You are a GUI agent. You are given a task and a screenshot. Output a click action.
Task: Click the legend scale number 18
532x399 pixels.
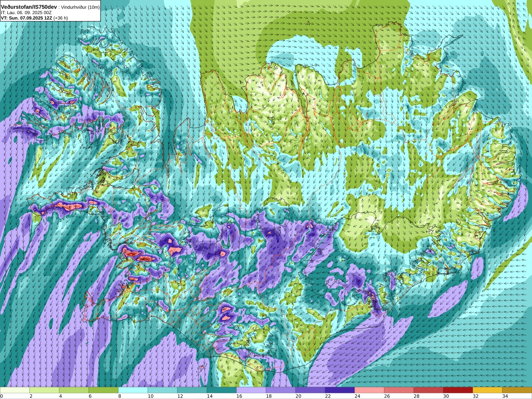pyautogui.click(x=268, y=397)
